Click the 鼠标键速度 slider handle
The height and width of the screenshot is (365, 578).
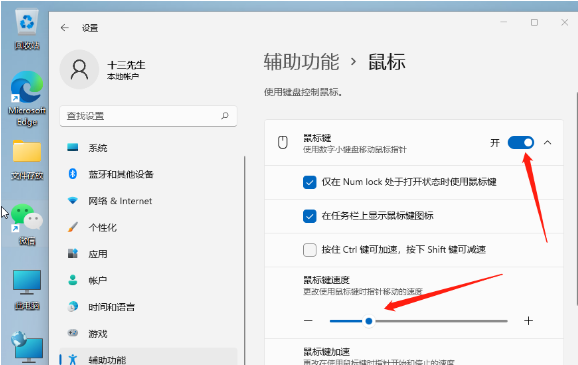(369, 321)
